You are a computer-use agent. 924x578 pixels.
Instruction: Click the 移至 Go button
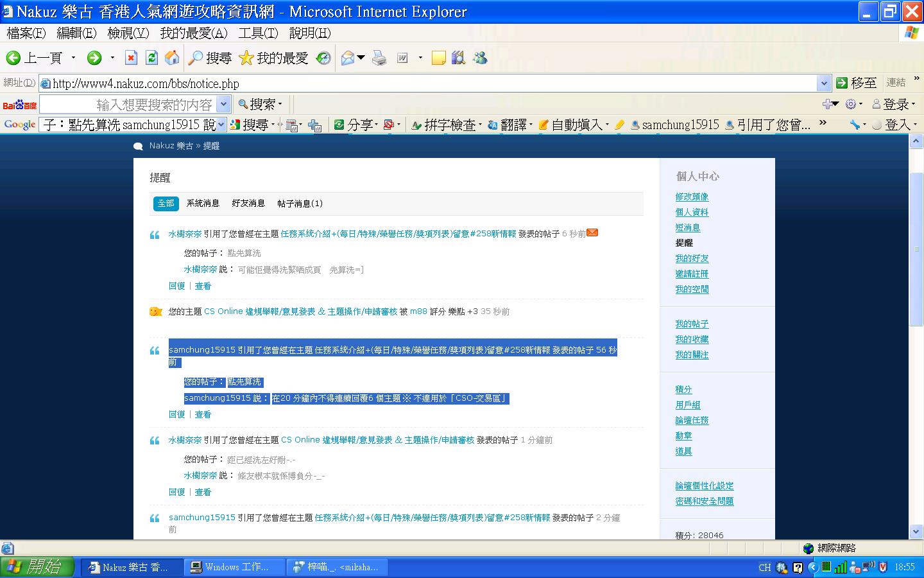856,83
